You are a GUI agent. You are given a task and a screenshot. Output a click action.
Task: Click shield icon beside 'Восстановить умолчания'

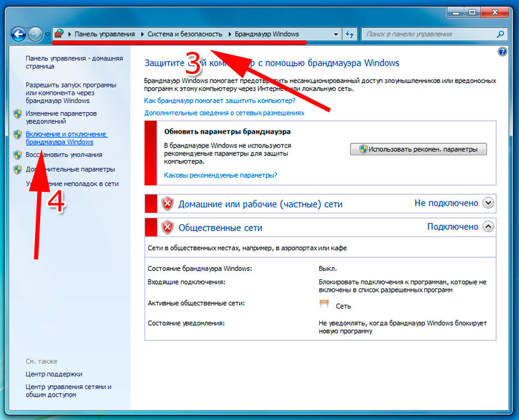18,155
